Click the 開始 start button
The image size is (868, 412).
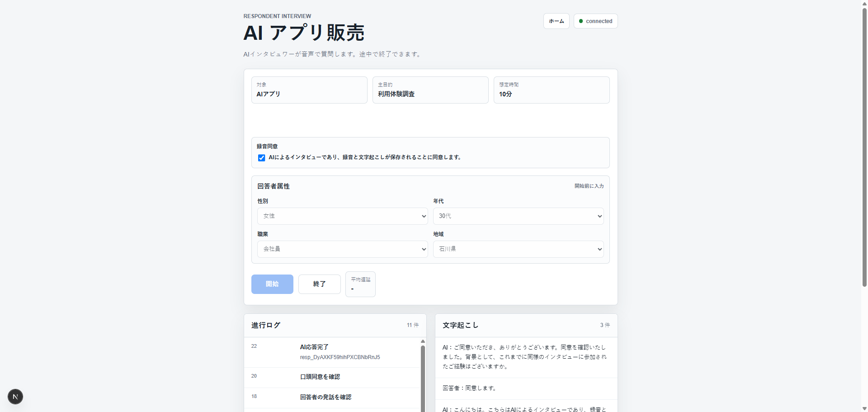point(272,284)
